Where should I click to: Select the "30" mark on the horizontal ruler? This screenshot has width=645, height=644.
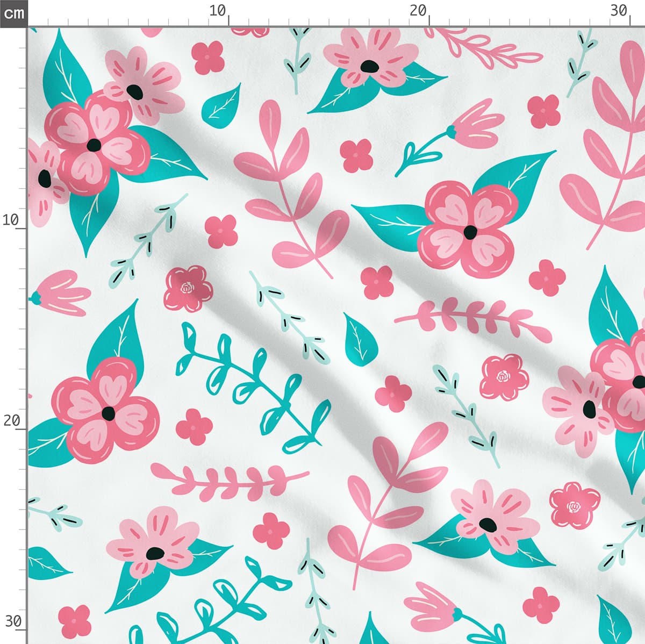coord(619,11)
